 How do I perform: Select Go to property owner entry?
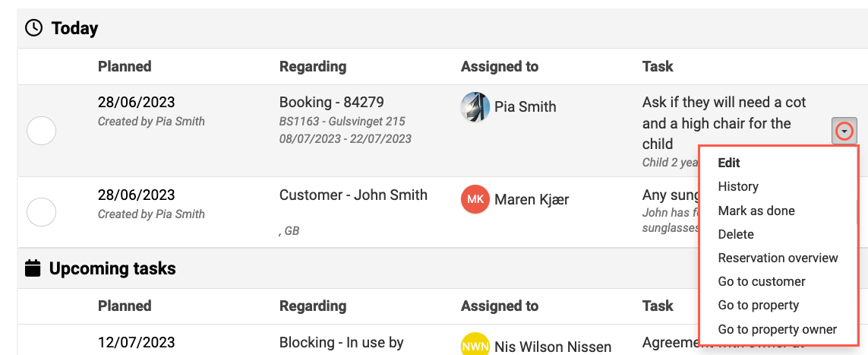(x=777, y=329)
